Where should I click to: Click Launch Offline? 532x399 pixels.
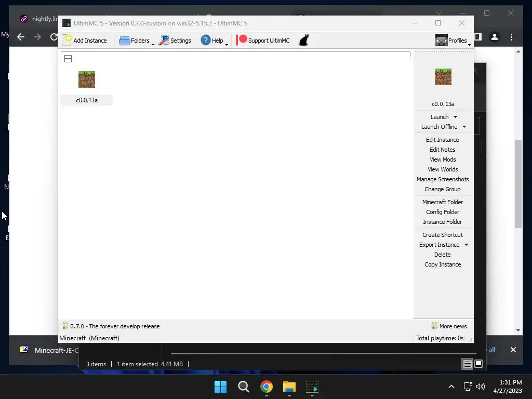[439, 127]
